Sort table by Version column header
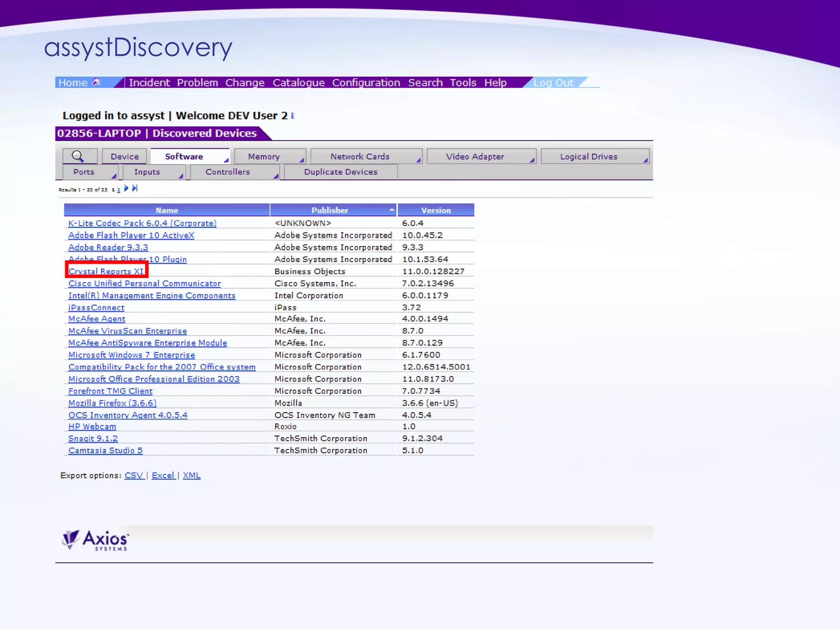Screen dimensions: 840x630 click(x=436, y=210)
